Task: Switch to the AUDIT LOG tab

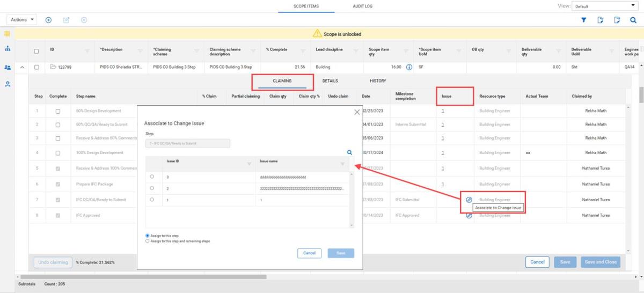Action: point(362,6)
